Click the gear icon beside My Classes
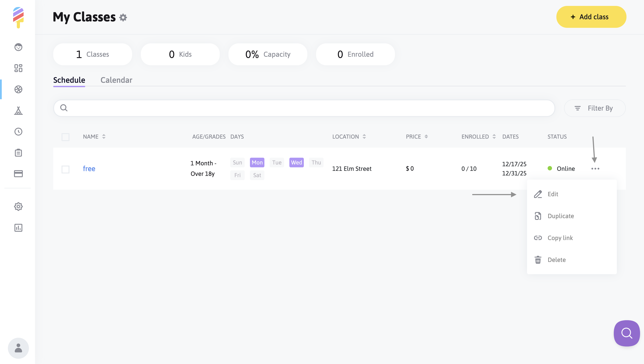 tap(123, 18)
